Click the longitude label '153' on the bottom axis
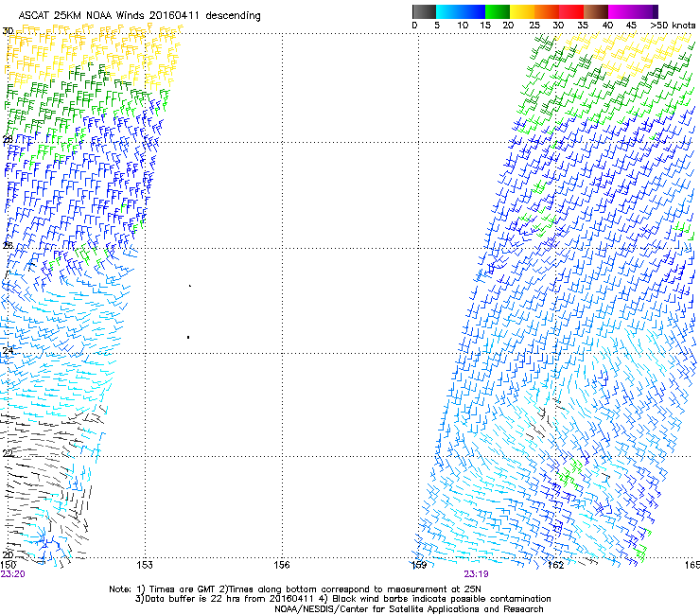This screenshot has height=615, width=700. pyautogui.click(x=145, y=565)
